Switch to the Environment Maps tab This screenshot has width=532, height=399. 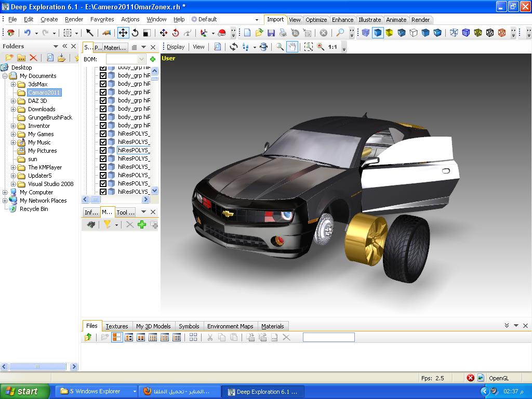[230, 326]
